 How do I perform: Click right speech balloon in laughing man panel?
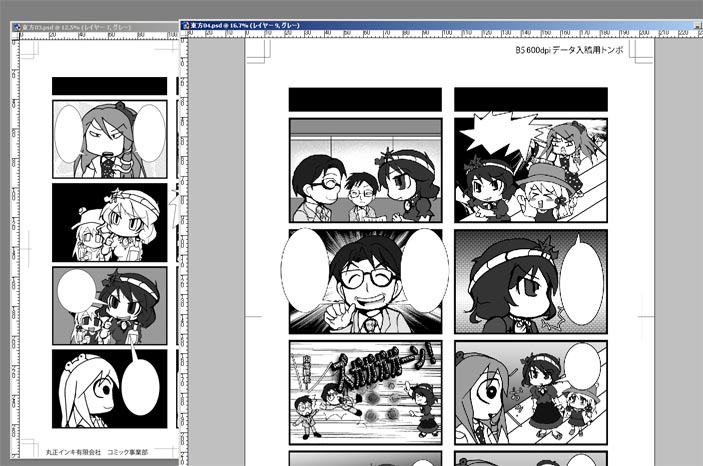click(x=425, y=270)
